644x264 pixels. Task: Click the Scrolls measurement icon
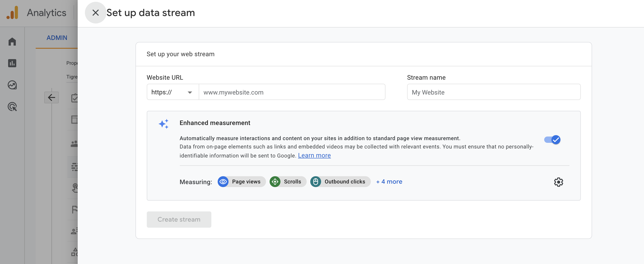[x=274, y=181]
